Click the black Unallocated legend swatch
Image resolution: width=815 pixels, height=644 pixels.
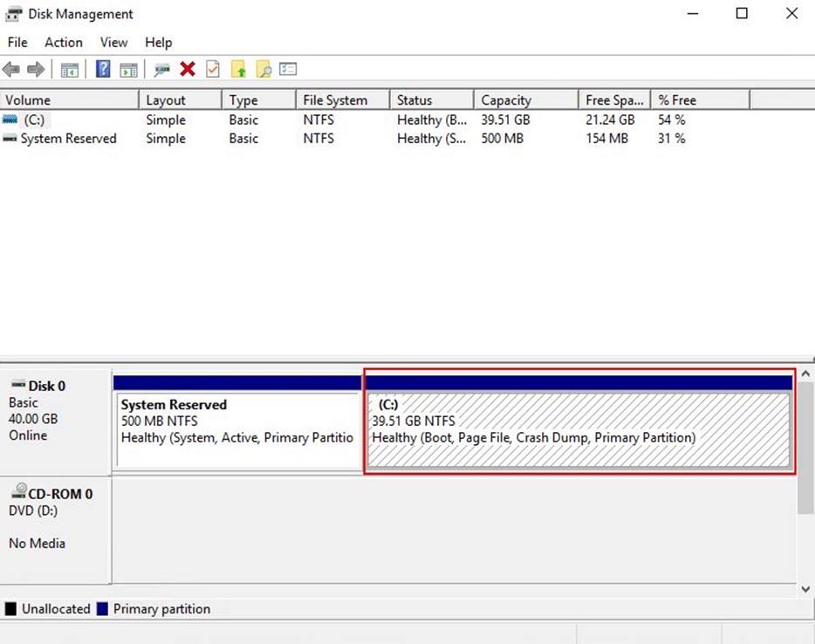[x=10, y=608]
